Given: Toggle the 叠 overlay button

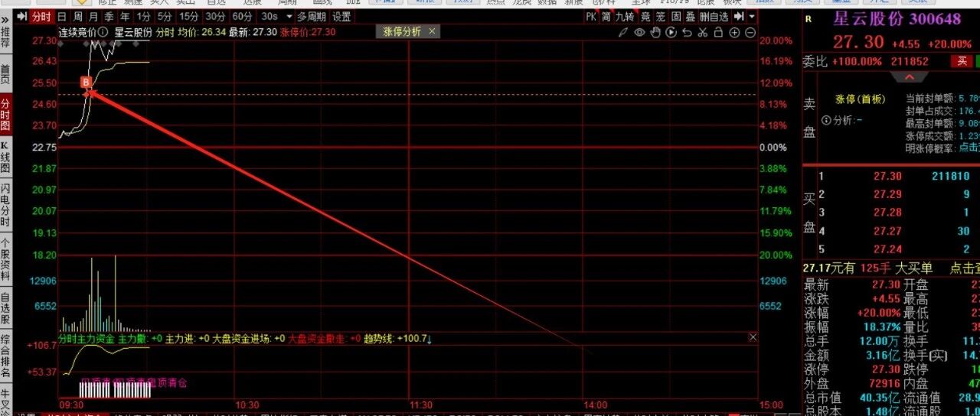Looking at the screenshot, I should [x=691, y=16].
